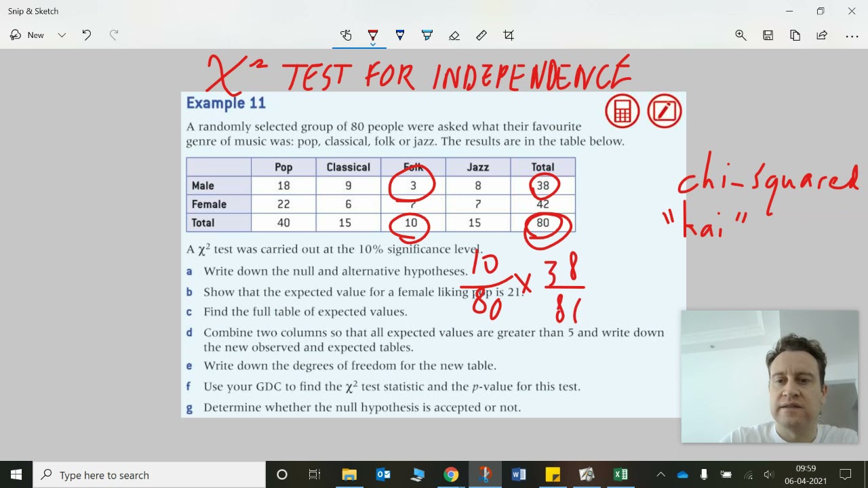Image resolution: width=868 pixels, height=488 pixels.
Task: Click the Female row label
Action: tap(209, 204)
